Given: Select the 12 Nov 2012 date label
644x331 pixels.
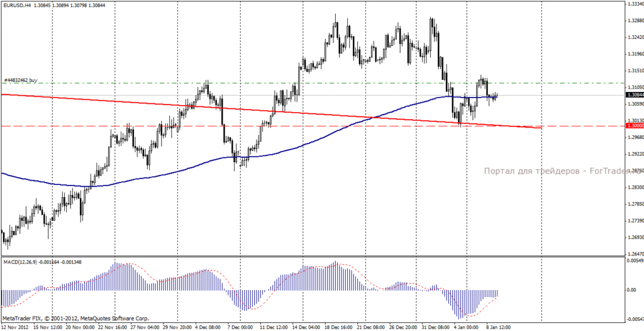Looking at the screenshot, I should point(14,327).
